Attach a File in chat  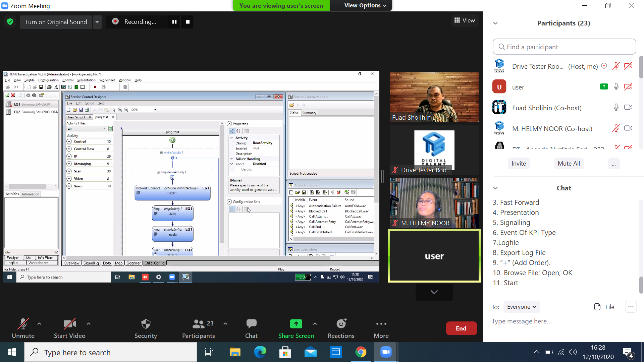coord(604,307)
